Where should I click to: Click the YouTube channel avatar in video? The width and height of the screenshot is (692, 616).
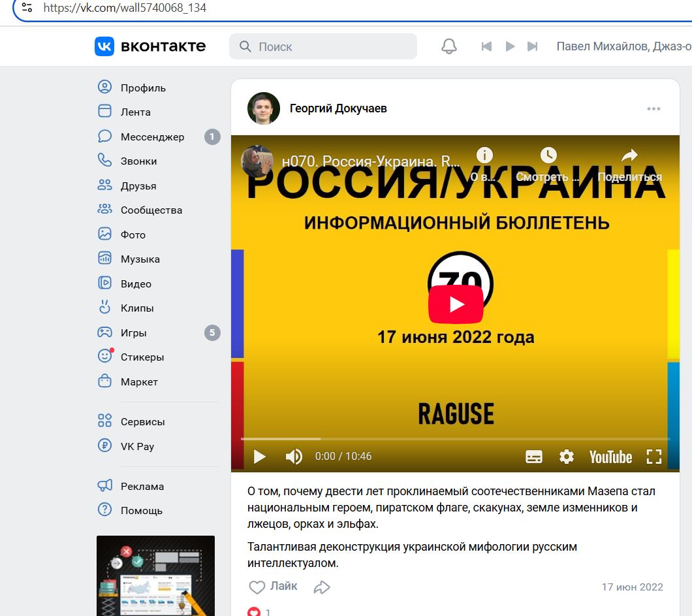[257, 161]
